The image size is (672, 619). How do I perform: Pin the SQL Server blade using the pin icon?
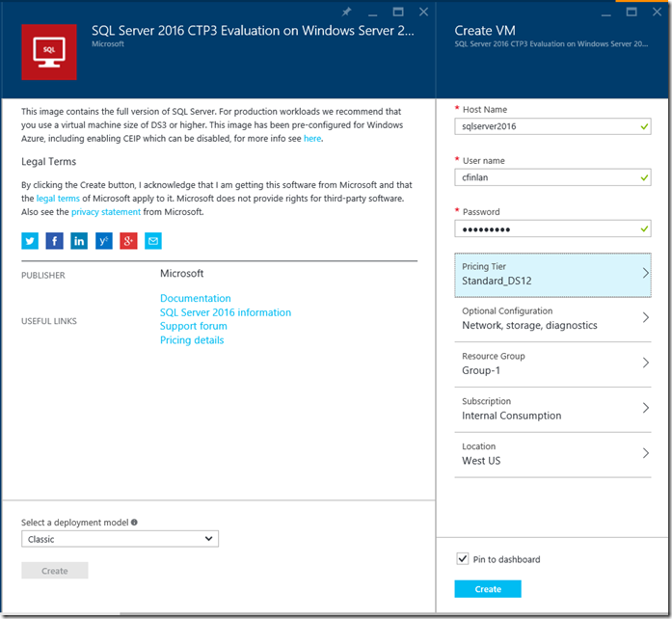pyautogui.click(x=347, y=13)
